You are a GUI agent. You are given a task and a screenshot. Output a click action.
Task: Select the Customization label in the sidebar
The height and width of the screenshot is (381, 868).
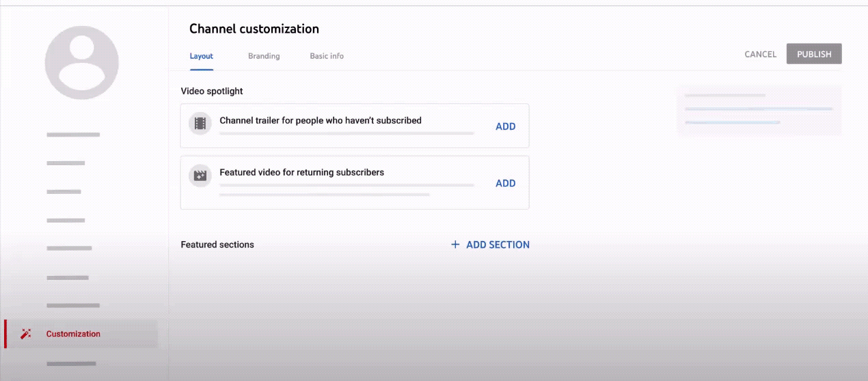pos(73,334)
